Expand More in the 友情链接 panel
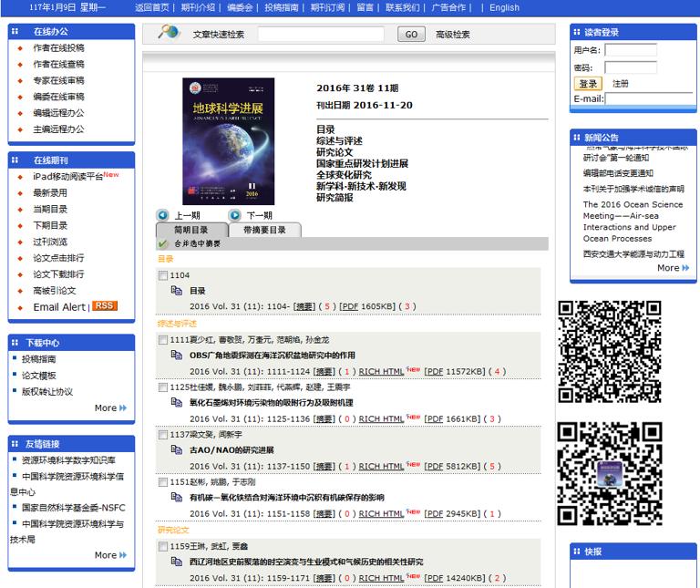The image size is (700, 588). click(x=110, y=555)
